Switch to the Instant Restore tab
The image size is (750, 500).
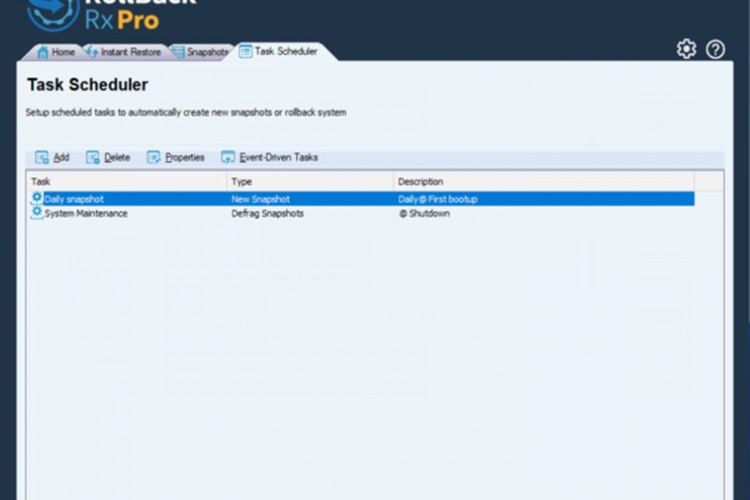(124, 52)
